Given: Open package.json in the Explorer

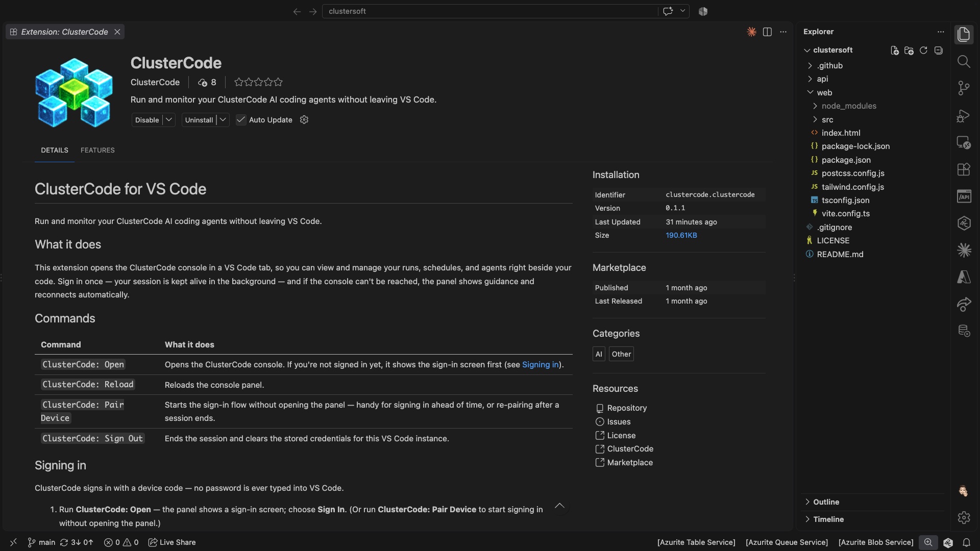Looking at the screenshot, I should pyautogui.click(x=846, y=160).
